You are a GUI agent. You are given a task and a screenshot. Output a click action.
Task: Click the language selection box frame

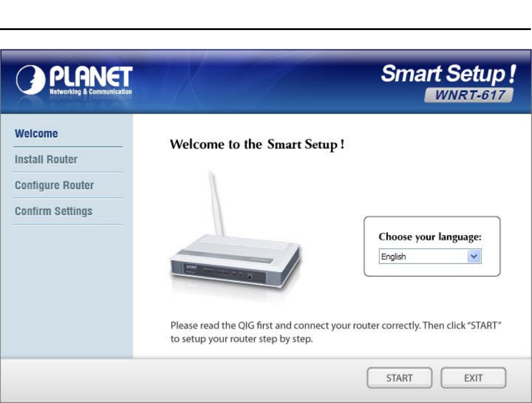(432, 246)
